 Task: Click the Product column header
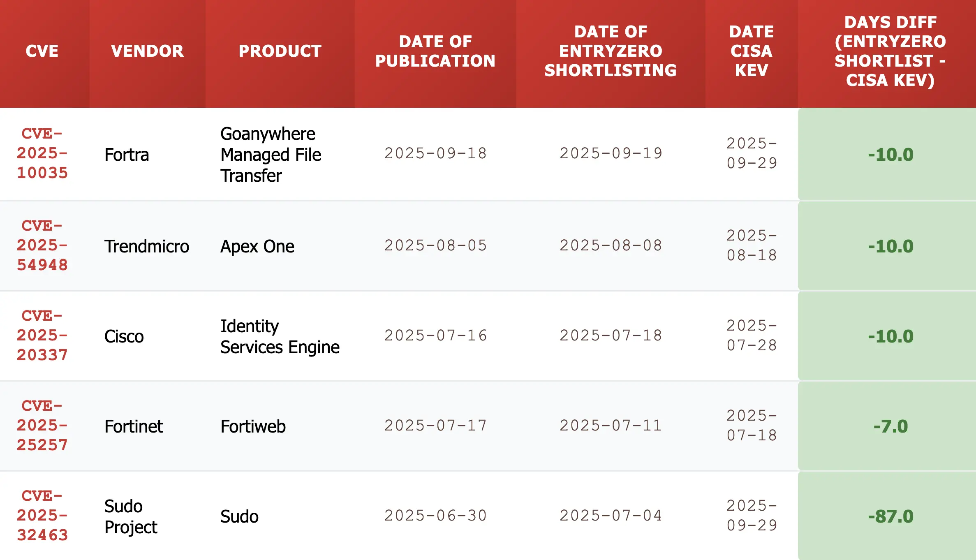coord(280,51)
